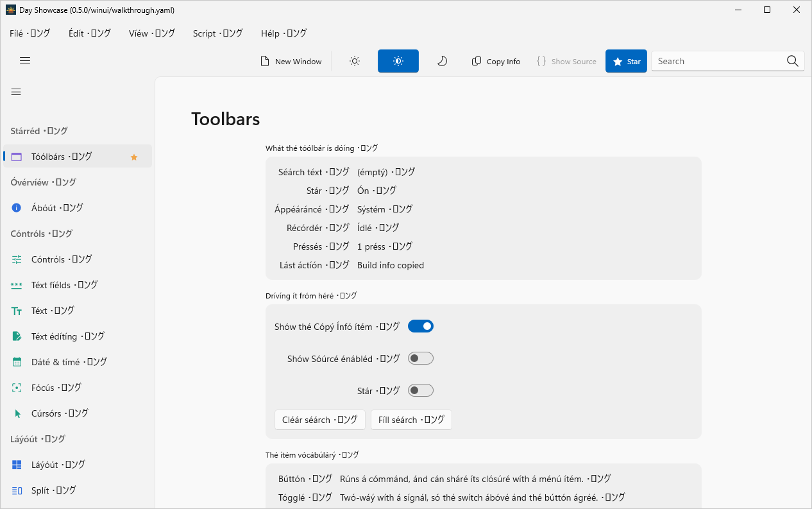Open the Téxt édítíng page
812x509 pixels.
point(78,336)
